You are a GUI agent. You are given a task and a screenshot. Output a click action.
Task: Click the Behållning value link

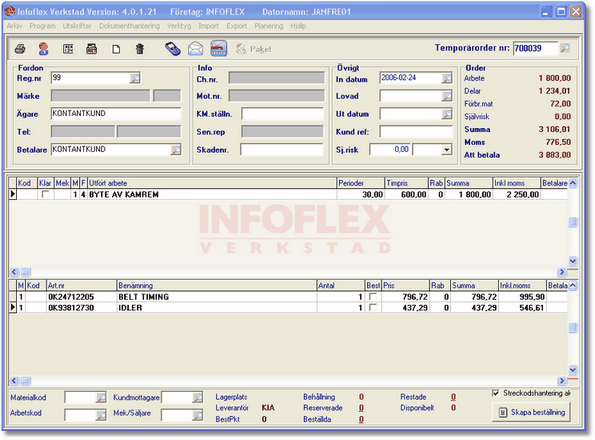pos(361,397)
